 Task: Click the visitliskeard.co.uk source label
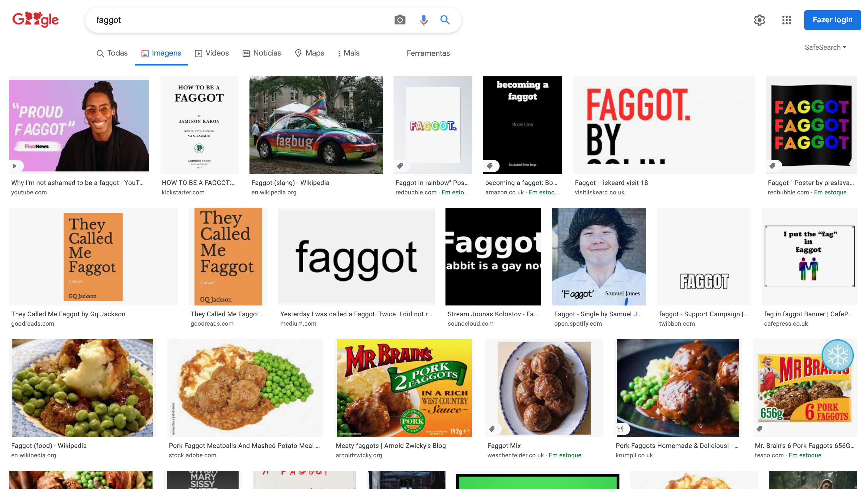coord(600,192)
